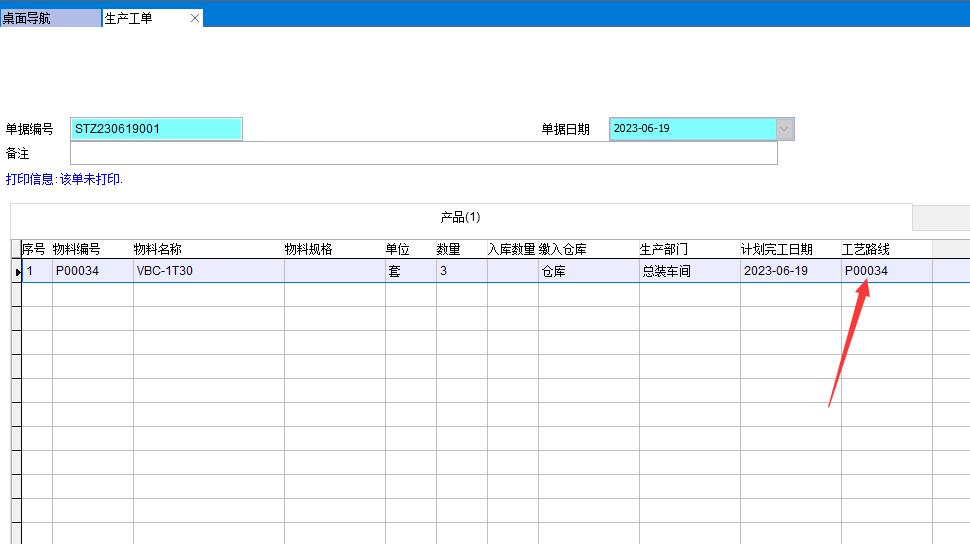Select the 产品(1) tab
This screenshot has height=544, width=970.
pos(461,217)
